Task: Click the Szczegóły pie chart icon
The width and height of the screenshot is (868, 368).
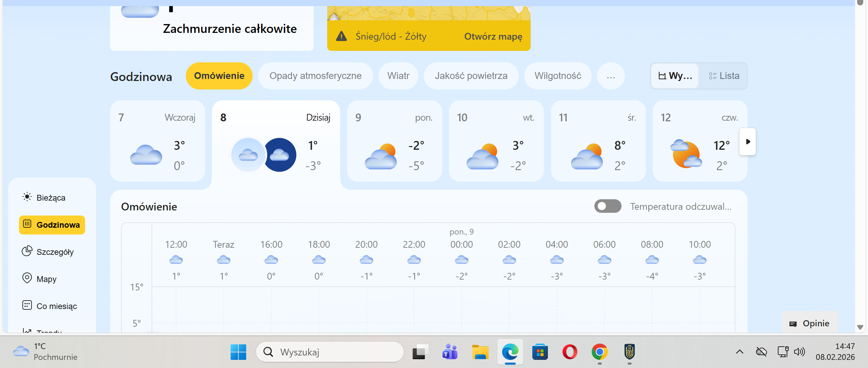Action: (27, 251)
